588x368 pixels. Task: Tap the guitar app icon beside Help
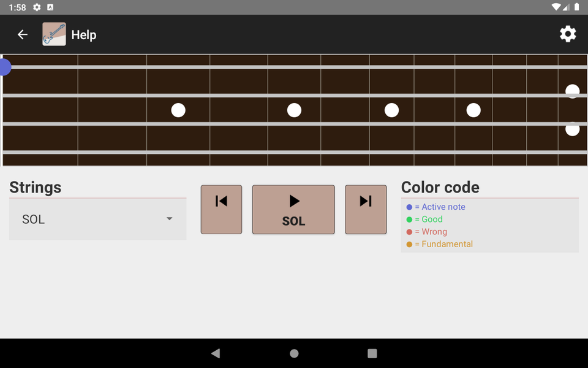(x=54, y=34)
